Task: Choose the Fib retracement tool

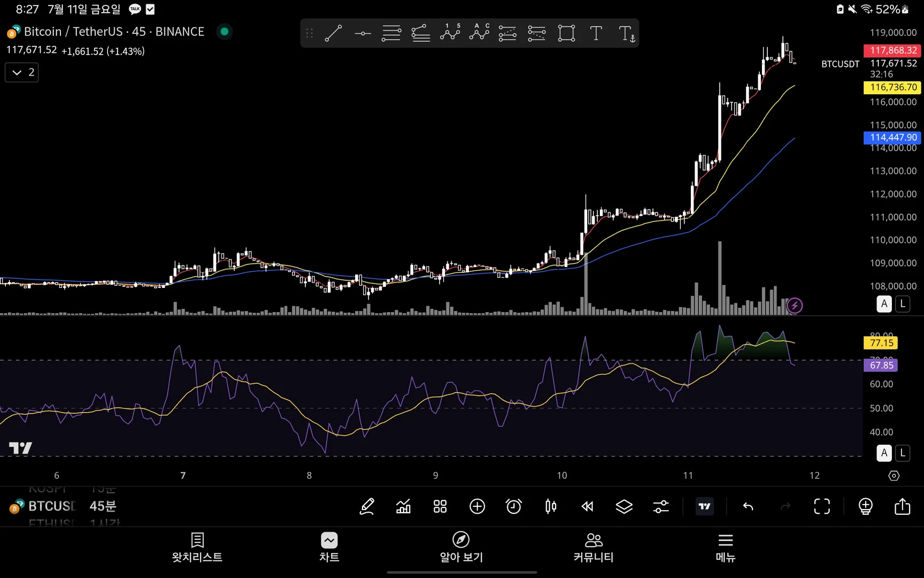Action: tap(391, 33)
